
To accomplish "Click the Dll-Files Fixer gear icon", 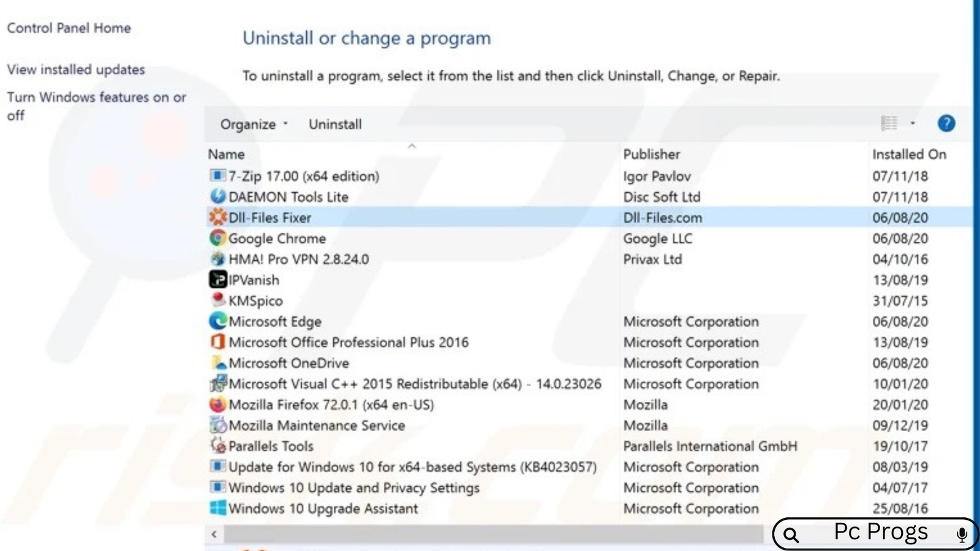I will (217, 217).
